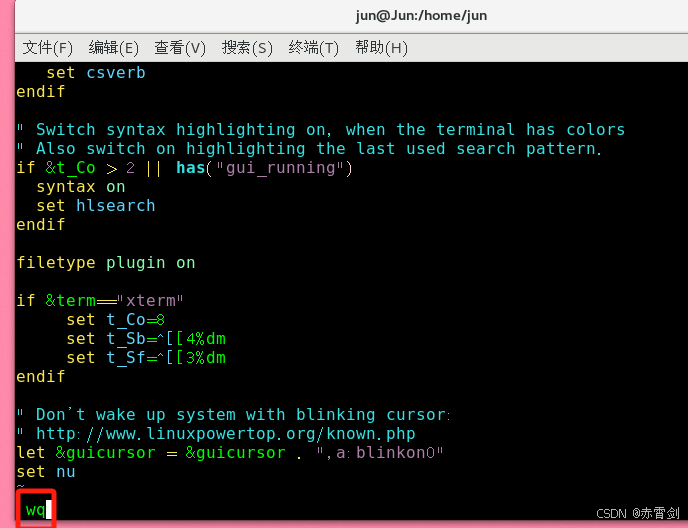
Task: Open the 搜索(S) menu
Action: (247, 47)
